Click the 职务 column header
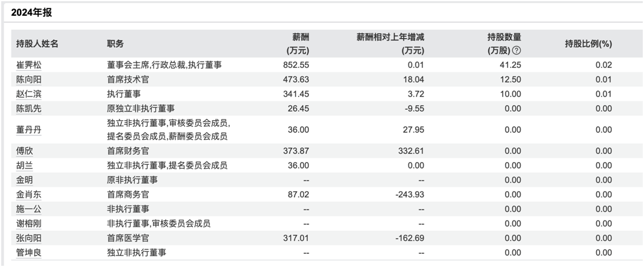 (115, 44)
